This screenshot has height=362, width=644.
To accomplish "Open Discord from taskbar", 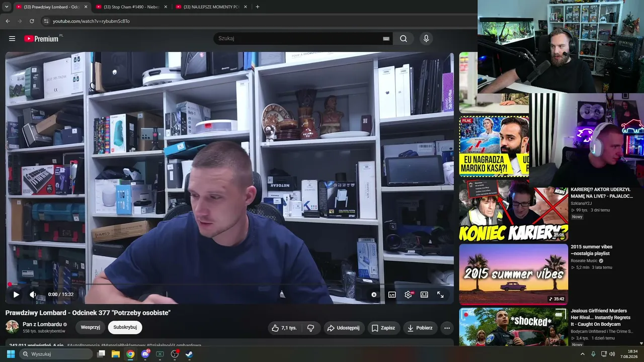I will (x=145, y=354).
